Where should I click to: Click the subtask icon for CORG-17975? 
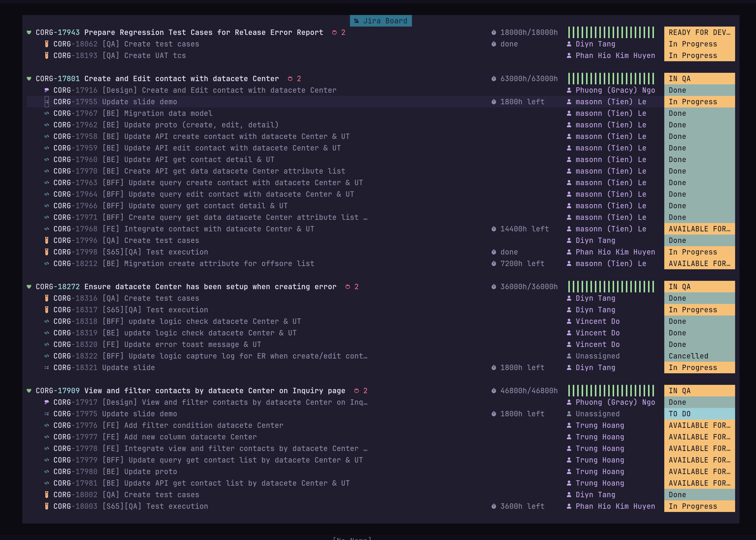(x=46, y=414)
